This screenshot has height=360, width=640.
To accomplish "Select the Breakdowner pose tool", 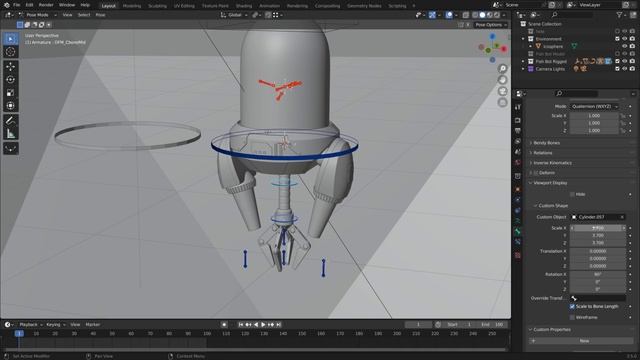I will click(x=11, y=148).
